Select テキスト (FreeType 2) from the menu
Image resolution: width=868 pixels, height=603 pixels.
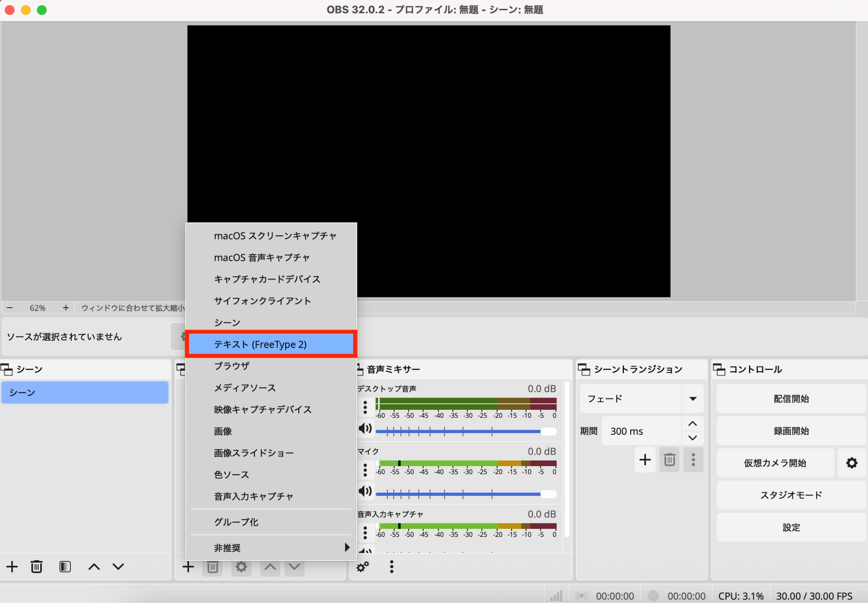pyautogui.click(x=271, y=344)
